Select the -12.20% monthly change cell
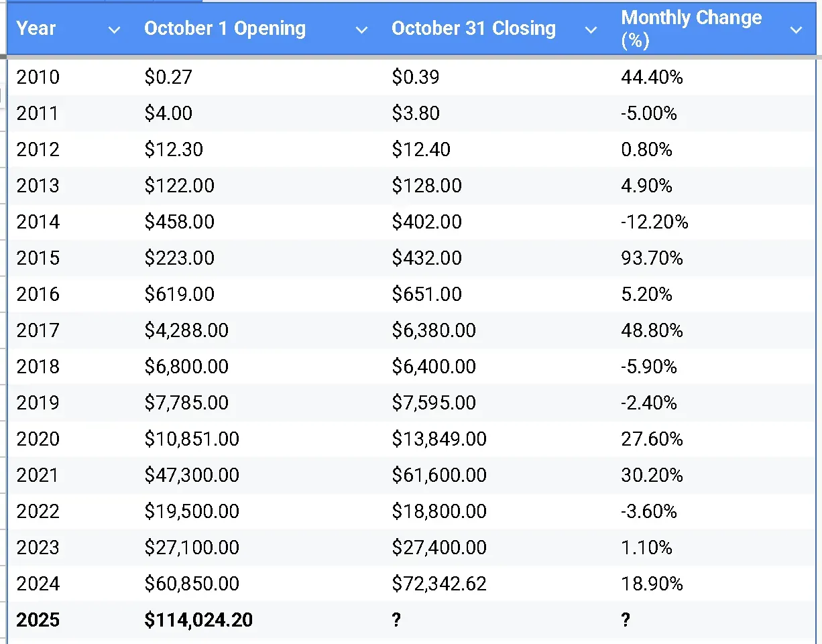 [x=654, y=222]
